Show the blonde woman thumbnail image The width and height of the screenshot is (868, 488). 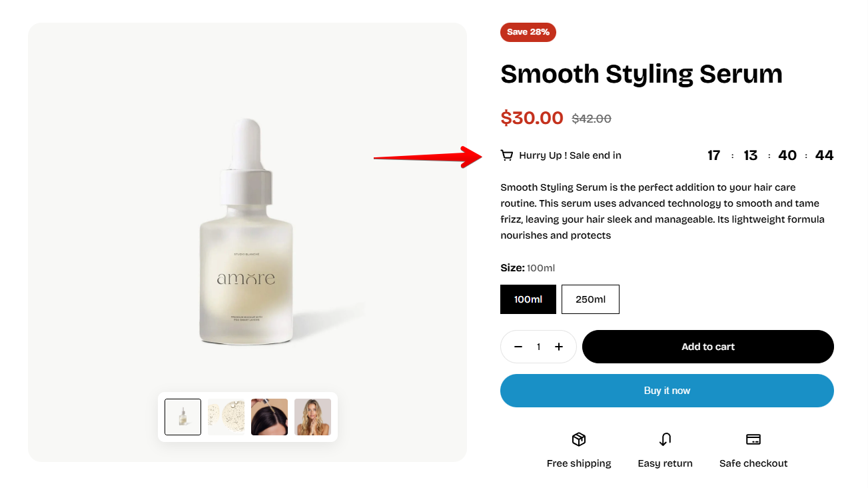[312, 417]
